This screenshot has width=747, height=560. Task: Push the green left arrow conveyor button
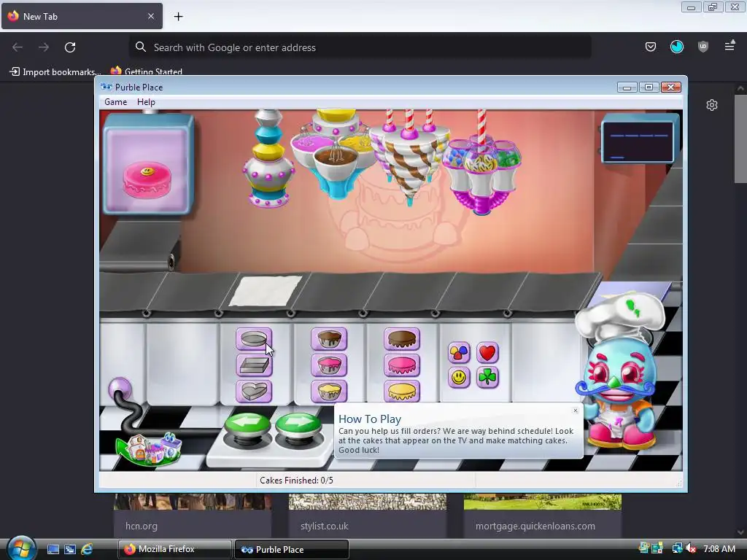247,425
